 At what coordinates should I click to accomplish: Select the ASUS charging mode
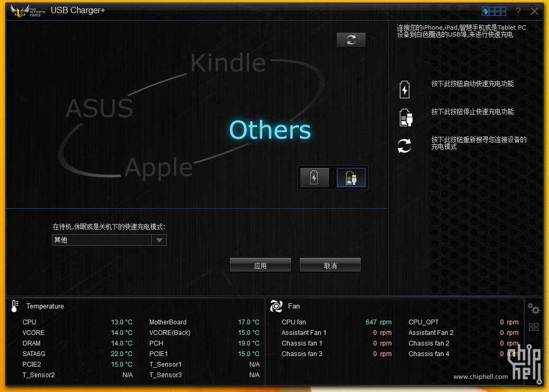pos(99,108)
